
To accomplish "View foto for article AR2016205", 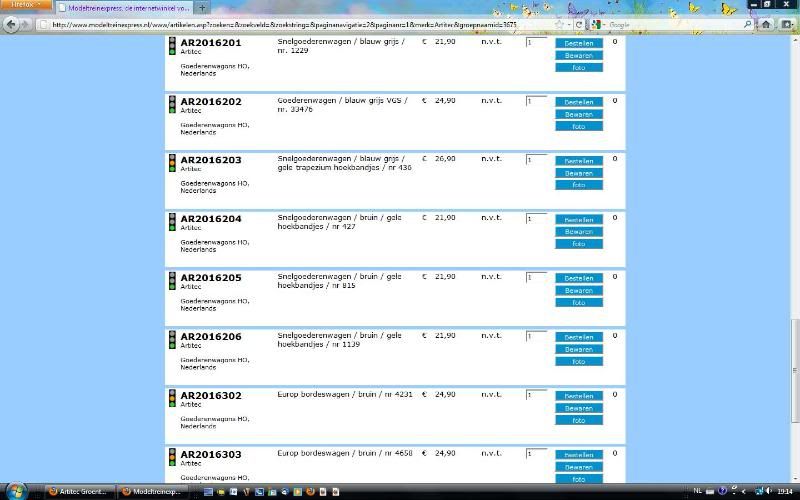I will [579, 303].
